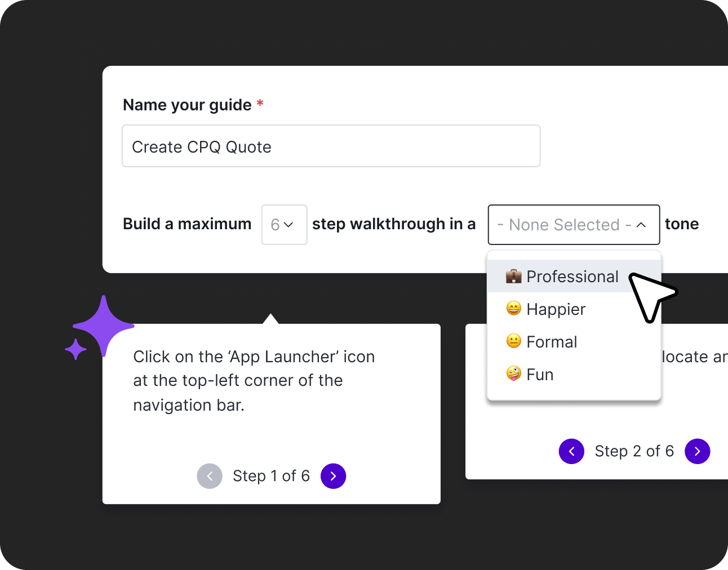Viewport: 728px width, 570px height.
Task: Select the Professional tone option
Action: click(x=572, y=277)
